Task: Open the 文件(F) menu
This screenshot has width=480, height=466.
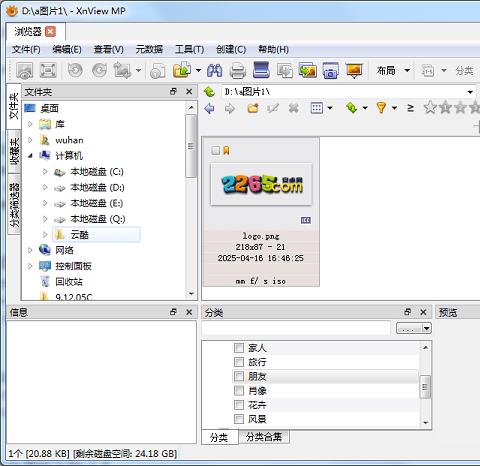Action: coord(26,49)
